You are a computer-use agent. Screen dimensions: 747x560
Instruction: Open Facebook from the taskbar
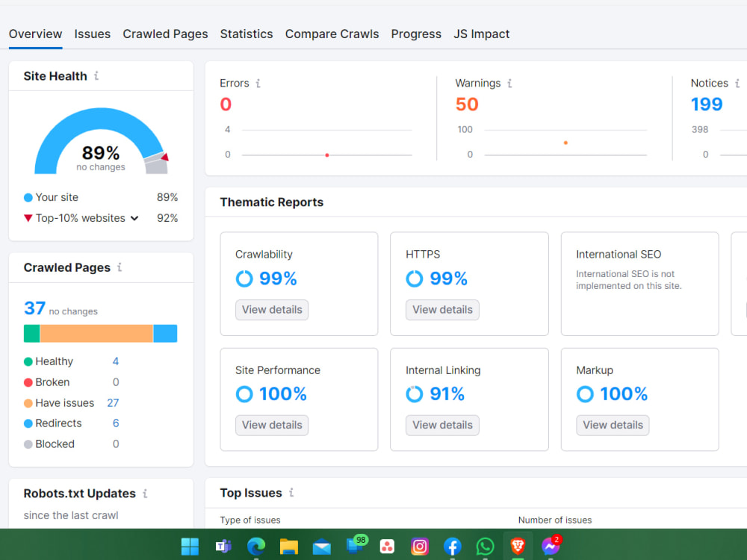452,547
